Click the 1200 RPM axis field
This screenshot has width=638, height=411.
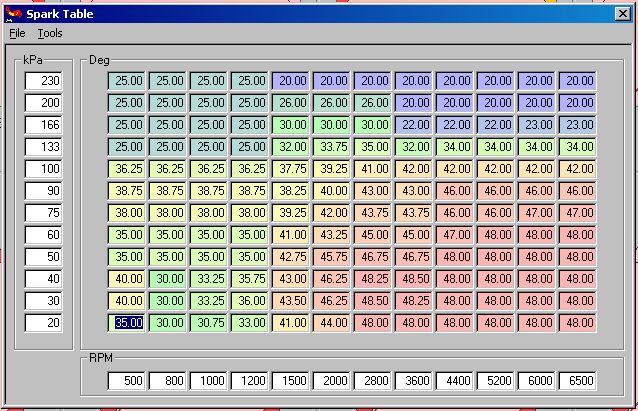point(250,381)
